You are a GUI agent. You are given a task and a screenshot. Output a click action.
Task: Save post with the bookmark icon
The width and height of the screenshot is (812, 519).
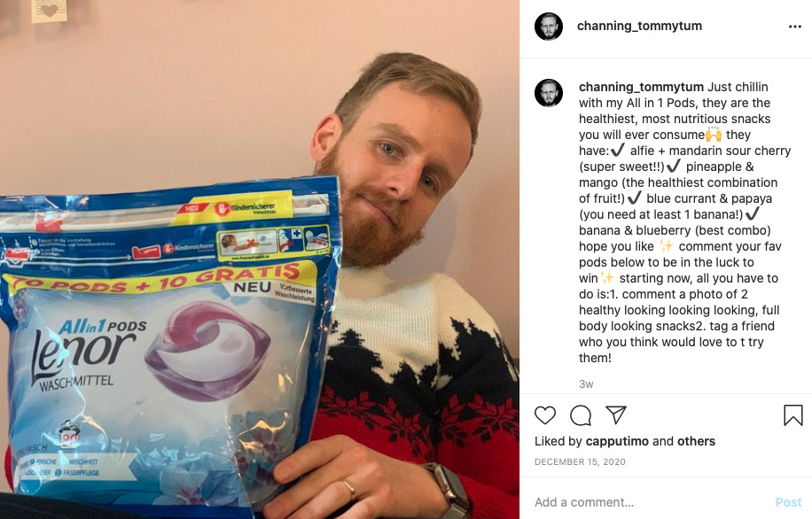792,415
